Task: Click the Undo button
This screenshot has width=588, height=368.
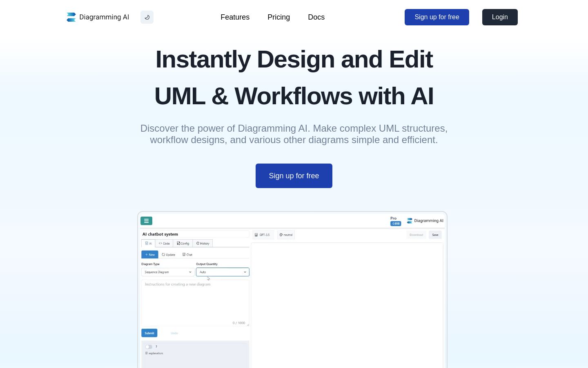Action: (x=174, y=333)
